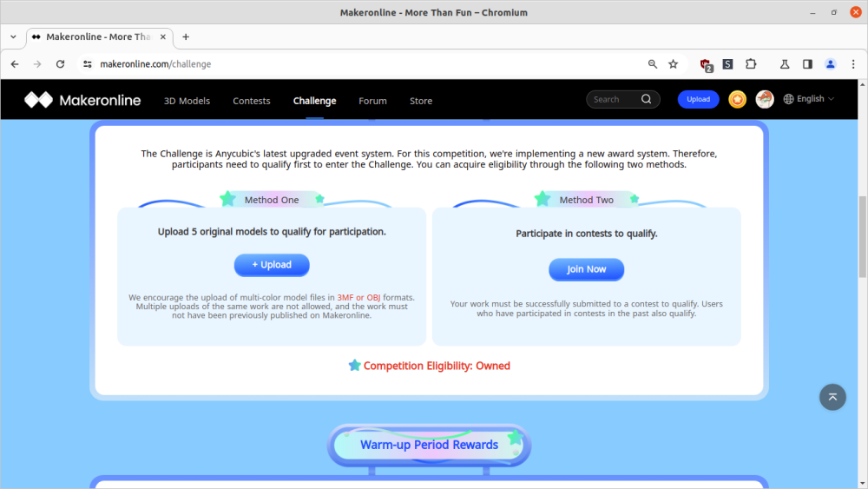Click the page vertical scrollbar thumb
868x489 pixels.
click(863, 236)
